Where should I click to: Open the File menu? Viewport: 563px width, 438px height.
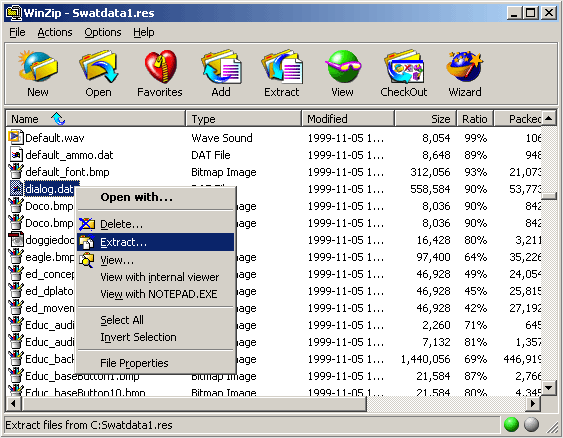[17, 32]
